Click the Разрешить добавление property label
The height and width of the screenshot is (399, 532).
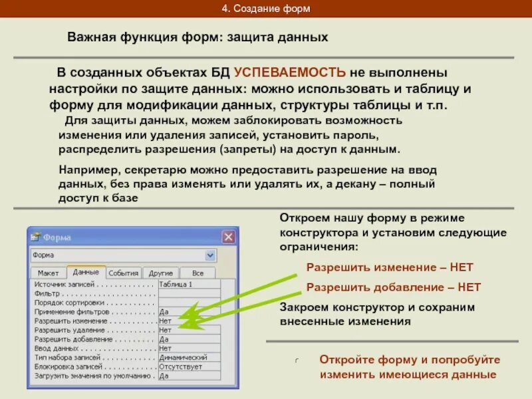tap(73, 339)
